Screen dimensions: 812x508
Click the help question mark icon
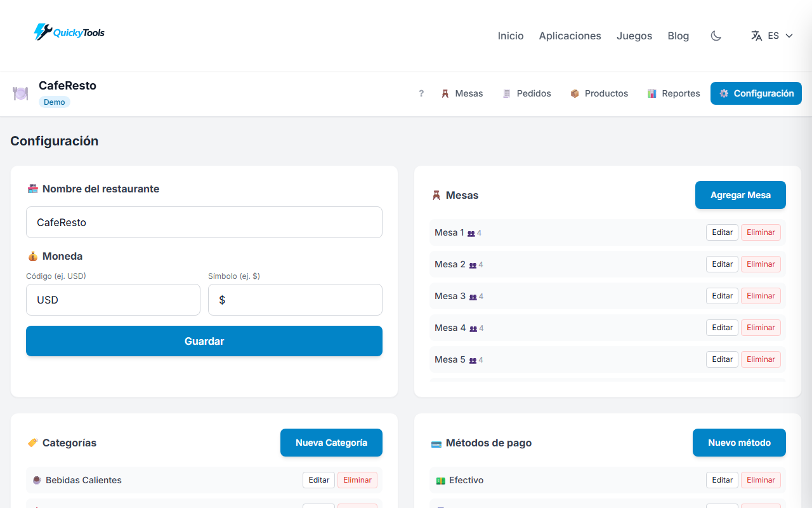421,93
